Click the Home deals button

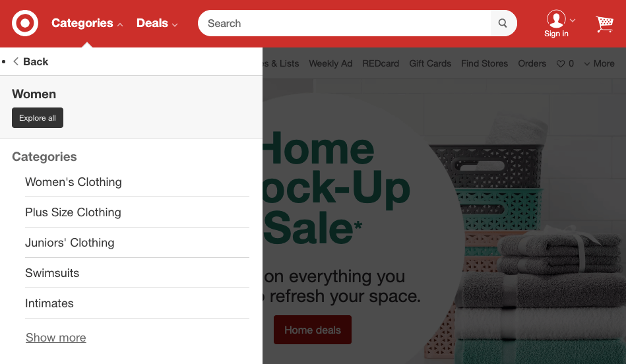coord(313,330)
